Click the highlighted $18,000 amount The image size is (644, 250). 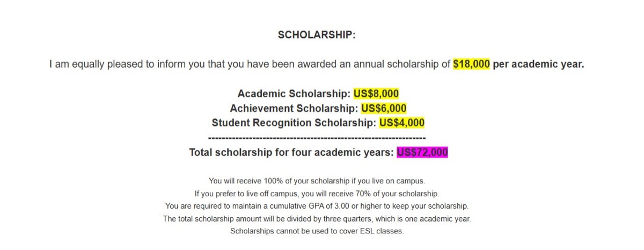pos(471,65)
